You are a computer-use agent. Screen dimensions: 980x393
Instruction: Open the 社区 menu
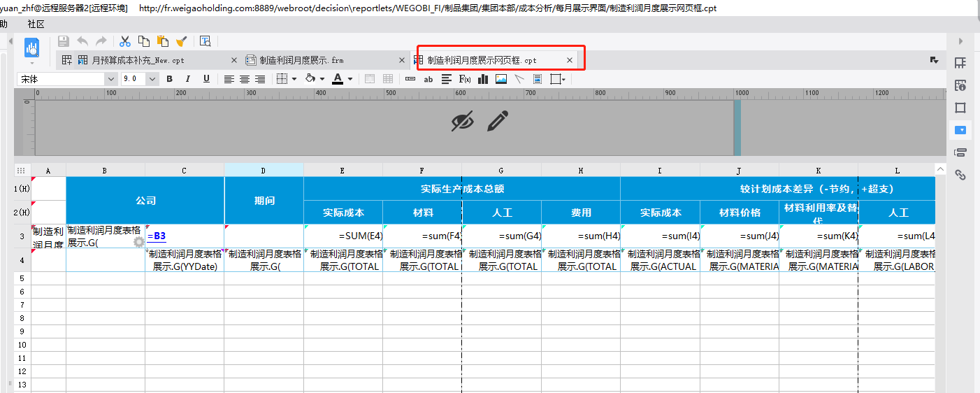36,24
